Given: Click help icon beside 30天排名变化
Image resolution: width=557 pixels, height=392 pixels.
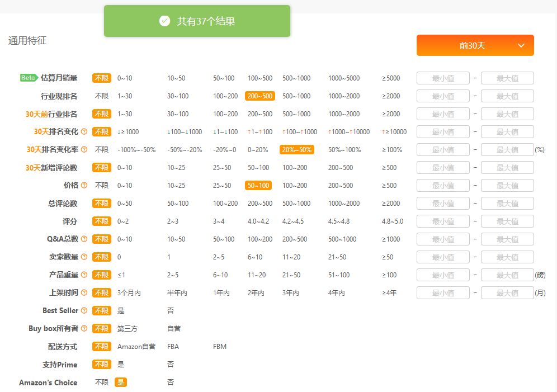Looking at the screenshot, I should pos(84,132).
